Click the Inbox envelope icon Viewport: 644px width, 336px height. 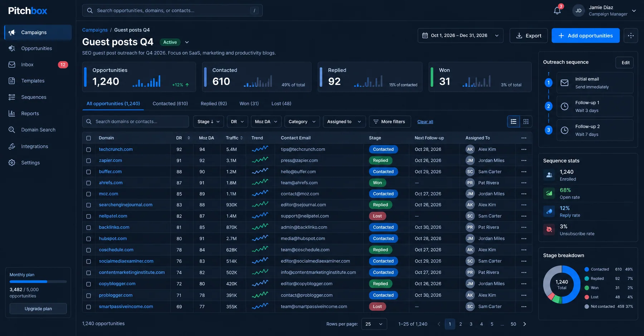point(12,64)
